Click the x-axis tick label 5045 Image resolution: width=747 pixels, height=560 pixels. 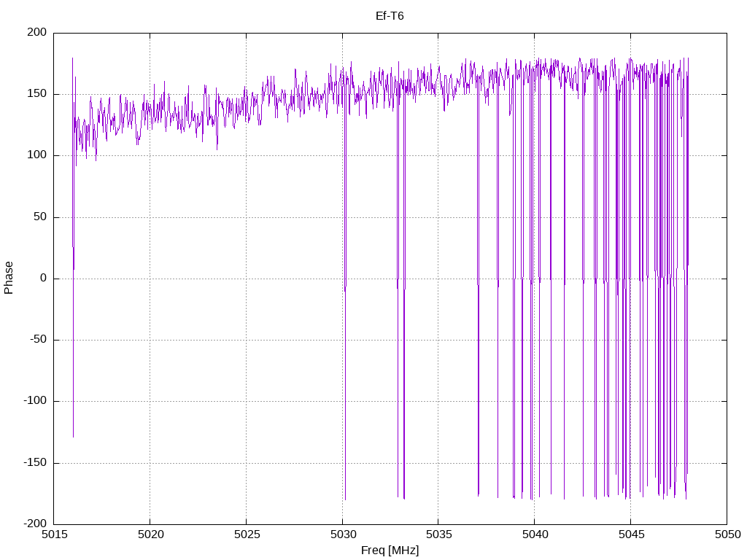click(631, 534)
